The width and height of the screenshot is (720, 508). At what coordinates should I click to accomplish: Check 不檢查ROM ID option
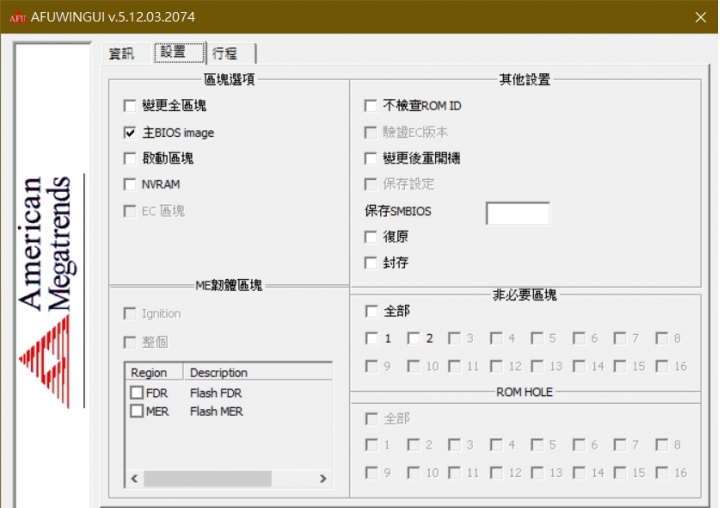[x=371, y=106]
